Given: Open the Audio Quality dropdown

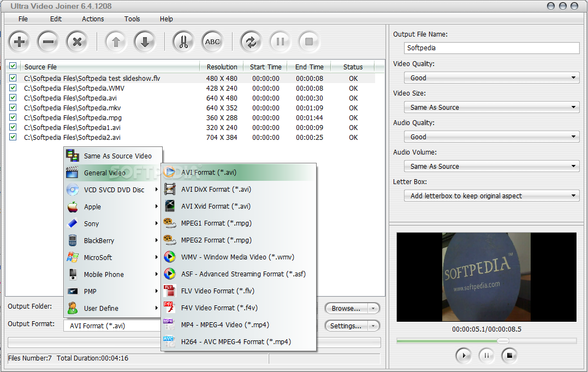Looking at the screenshot, I should click(491, 137).
